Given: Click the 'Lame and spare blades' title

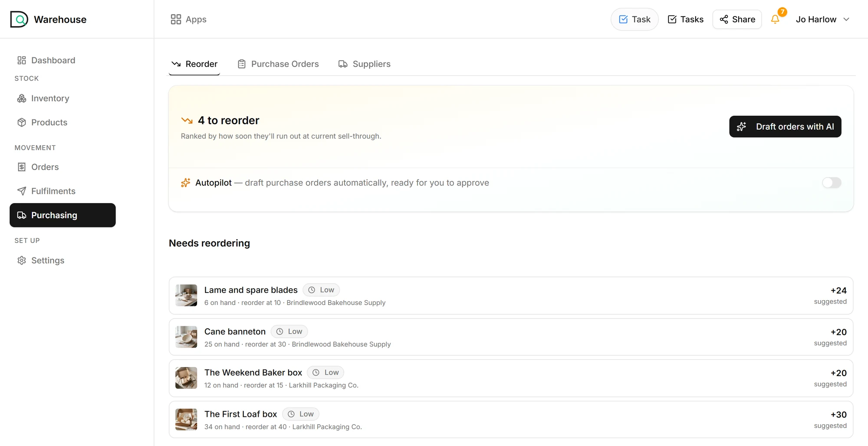Looking at the screenshot, I should coord(251,290).
